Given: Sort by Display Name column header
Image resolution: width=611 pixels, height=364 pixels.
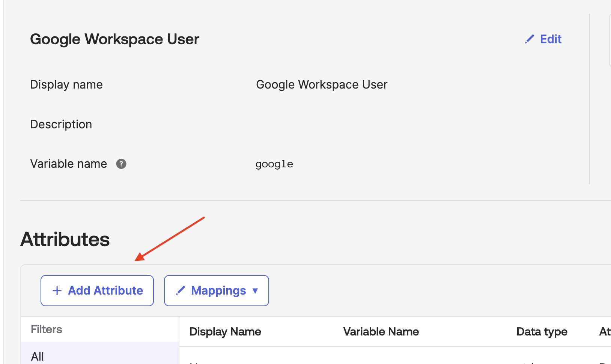Looking at the screenshot, I should pos(225,332).
